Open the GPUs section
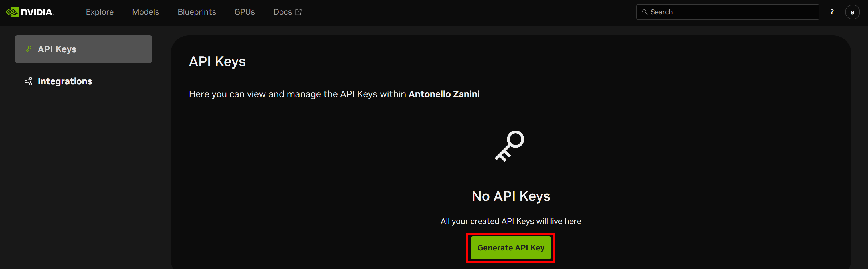The width and height of the screenshot is (868, 269). point(244,12)
